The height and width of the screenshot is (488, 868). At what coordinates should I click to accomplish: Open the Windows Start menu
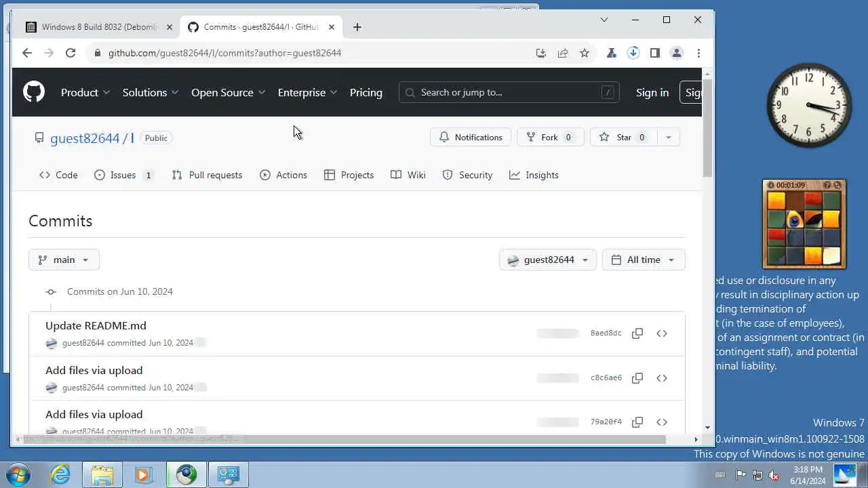pyautogui.click(x=17, y=474)
